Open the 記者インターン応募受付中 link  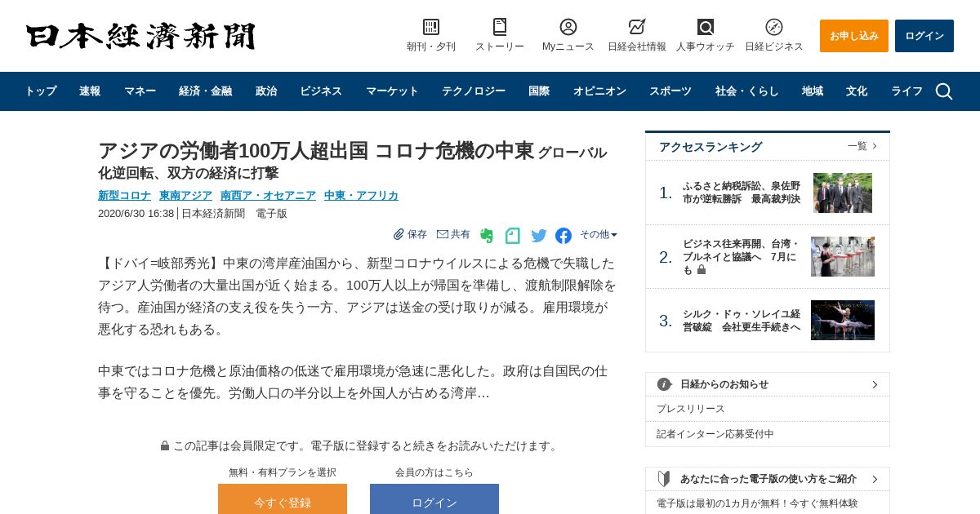tap(715, 434)
